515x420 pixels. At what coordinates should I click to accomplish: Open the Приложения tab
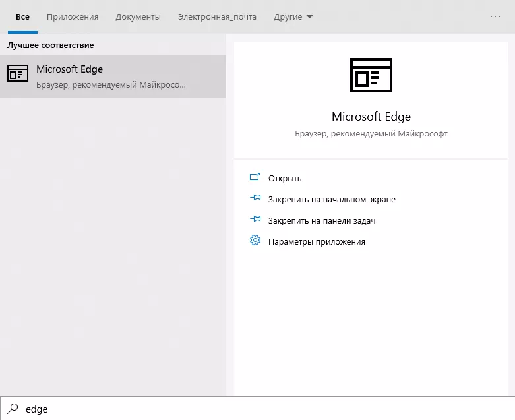coord(73,16)
